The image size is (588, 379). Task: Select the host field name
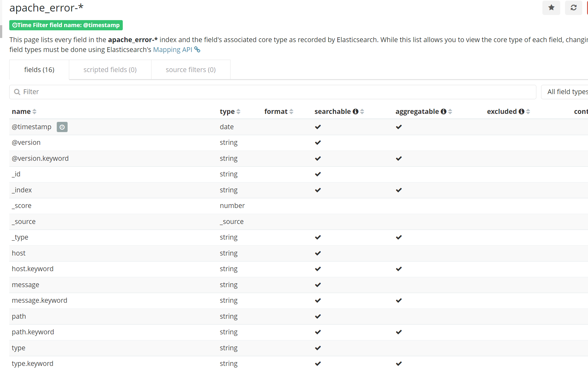tap(18, 253)
